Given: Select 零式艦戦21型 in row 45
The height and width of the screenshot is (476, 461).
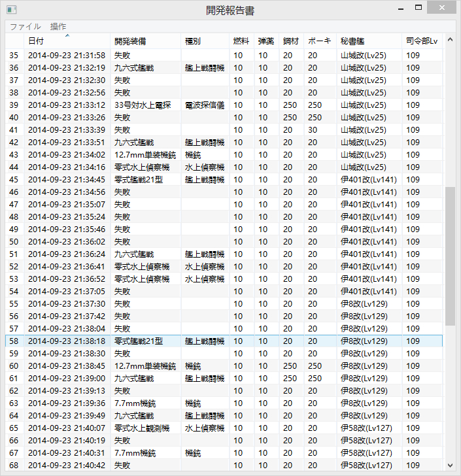Looking at the screenshot, I should click(139, 180).
